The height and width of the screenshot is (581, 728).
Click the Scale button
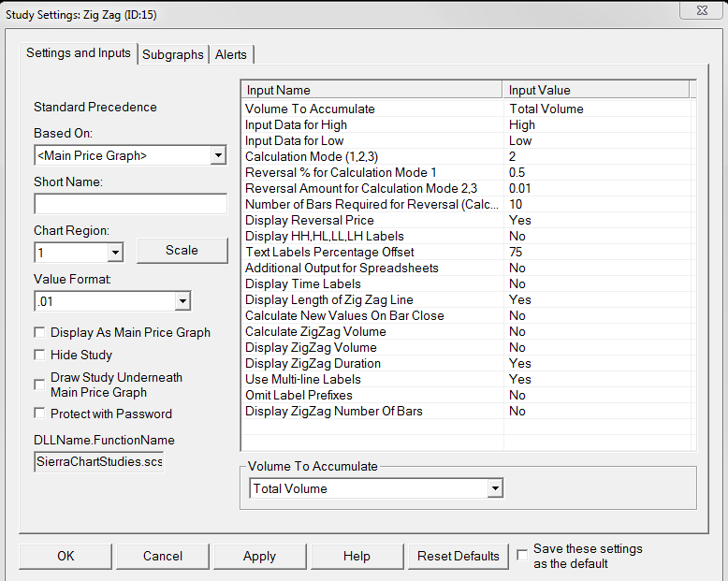[182, 250]
